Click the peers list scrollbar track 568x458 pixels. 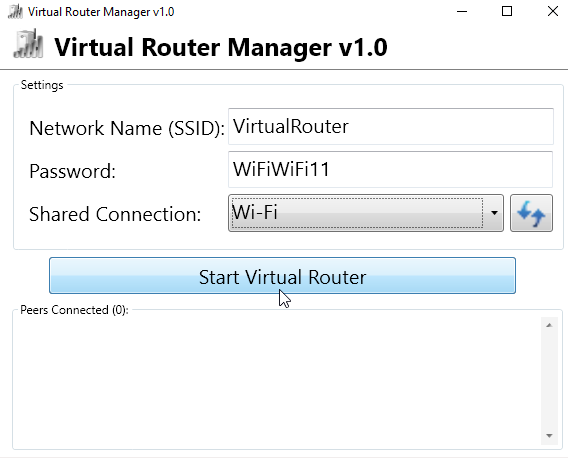tap(549, 380)
